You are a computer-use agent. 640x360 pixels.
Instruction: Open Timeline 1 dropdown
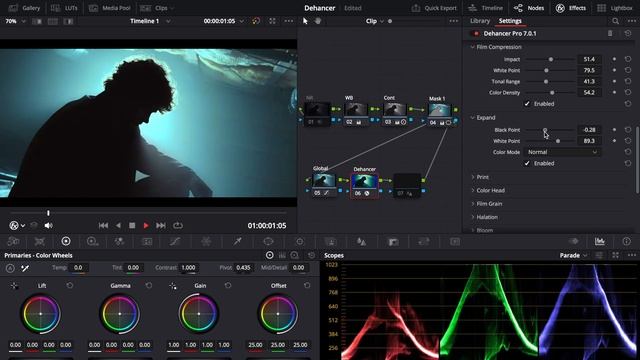150,21
